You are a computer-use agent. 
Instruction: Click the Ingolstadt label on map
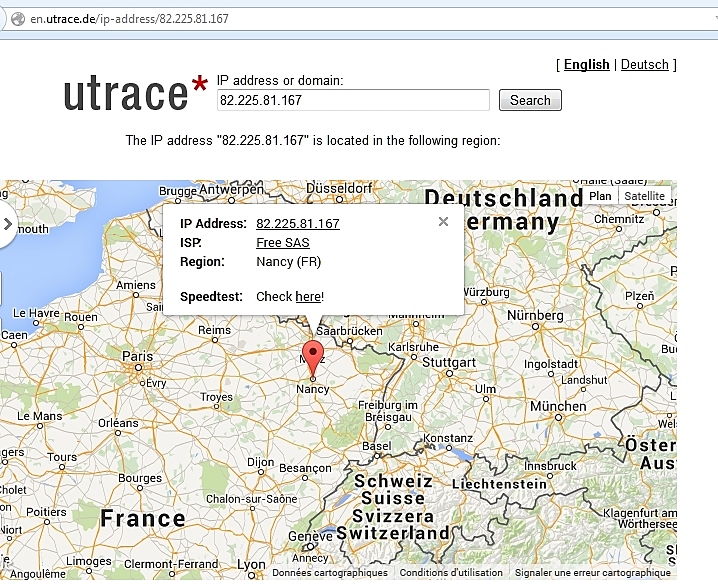[x=551, y=364]
